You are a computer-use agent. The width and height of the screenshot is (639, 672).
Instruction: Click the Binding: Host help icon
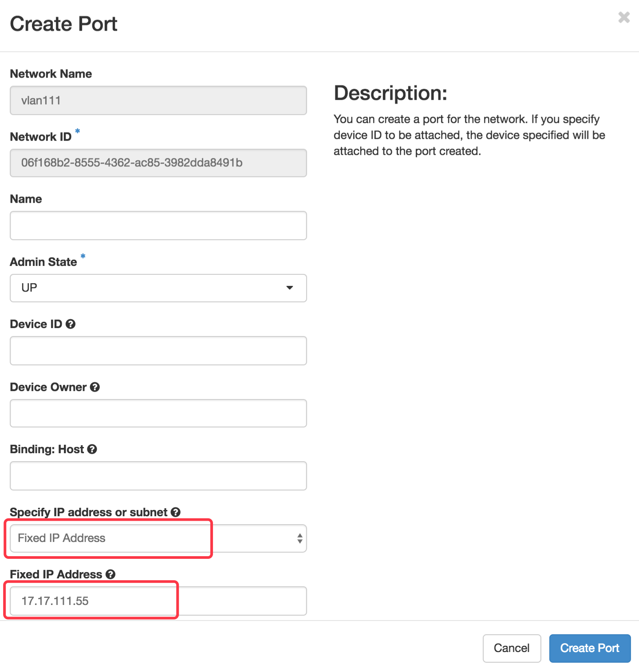click(92, 449)
